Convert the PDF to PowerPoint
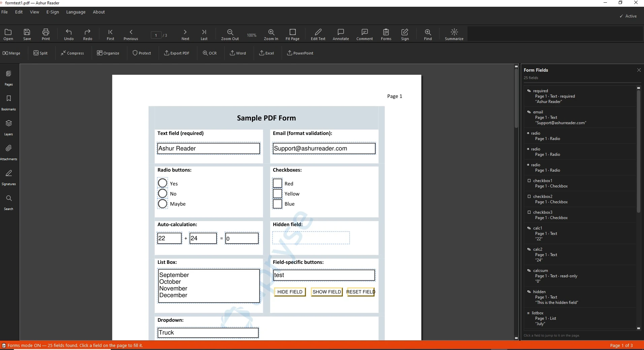 click(x=300, y=53)
